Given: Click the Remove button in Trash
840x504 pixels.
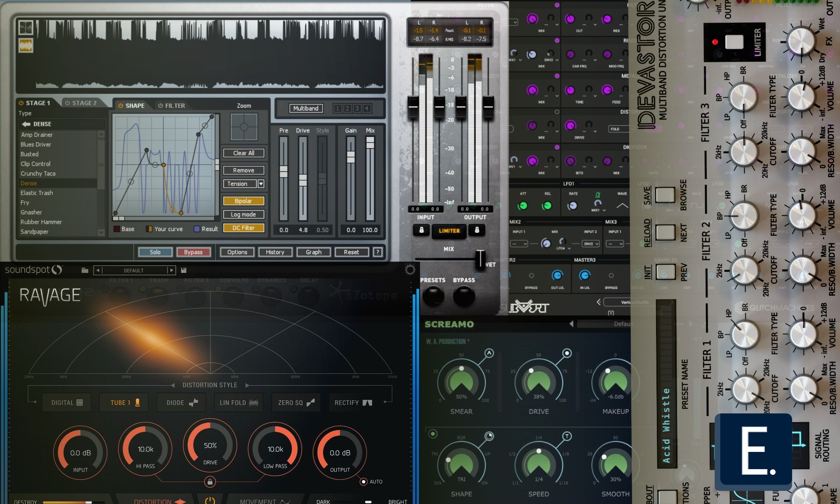Looking at the screenshot, I should pyautogui.click(x=244, y=170).
